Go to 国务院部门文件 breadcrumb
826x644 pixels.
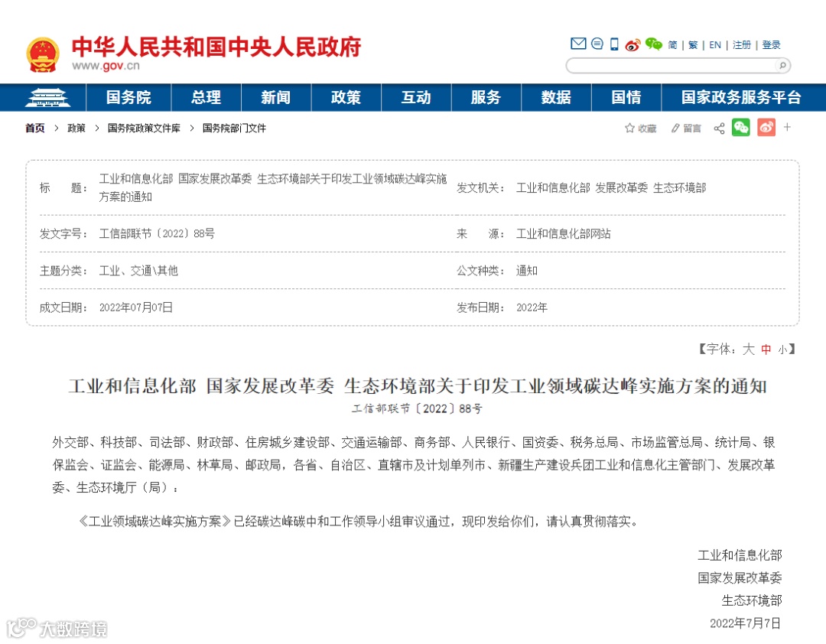(235, 128)
